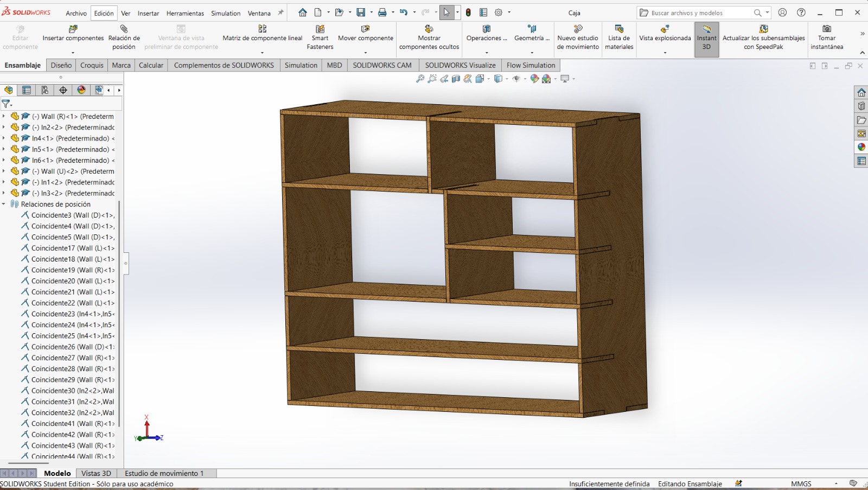The height and width of the screenshot is (490, 868).
Task: Open the Save dropdown arrow
Action: pos(371,12)
